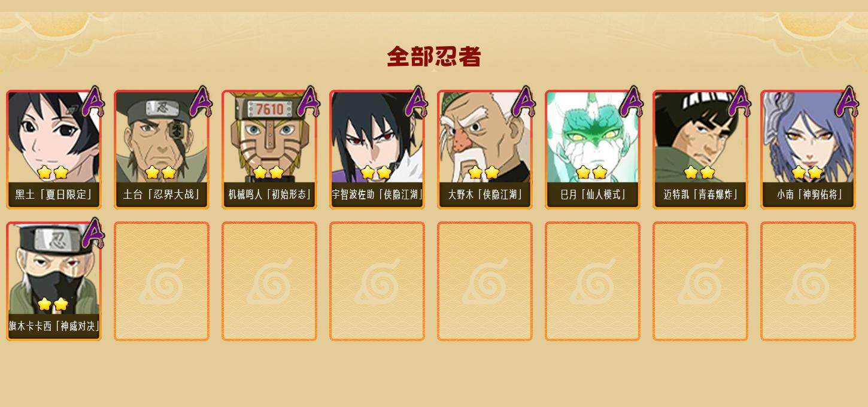Click the A-rank badge on 黑土 card

point(93,102)
